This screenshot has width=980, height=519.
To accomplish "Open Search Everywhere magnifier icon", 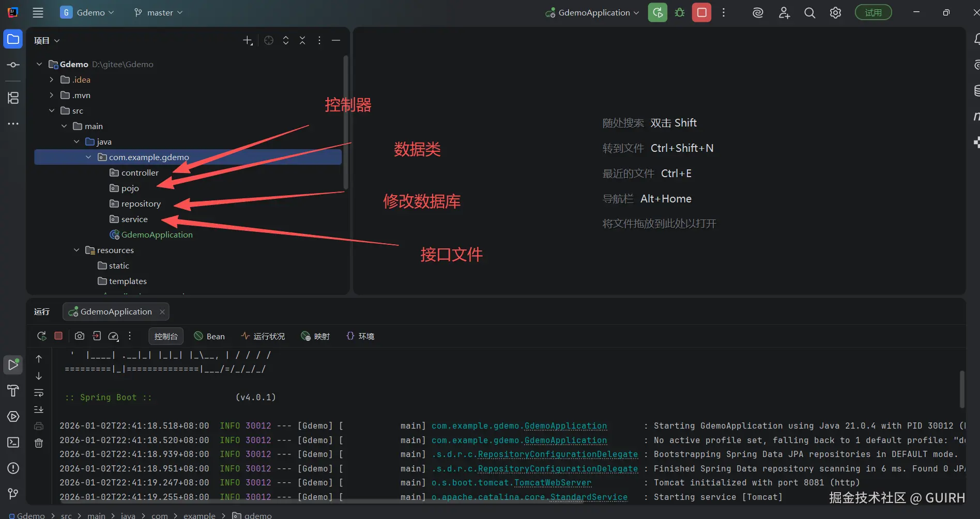I will 809,12.
